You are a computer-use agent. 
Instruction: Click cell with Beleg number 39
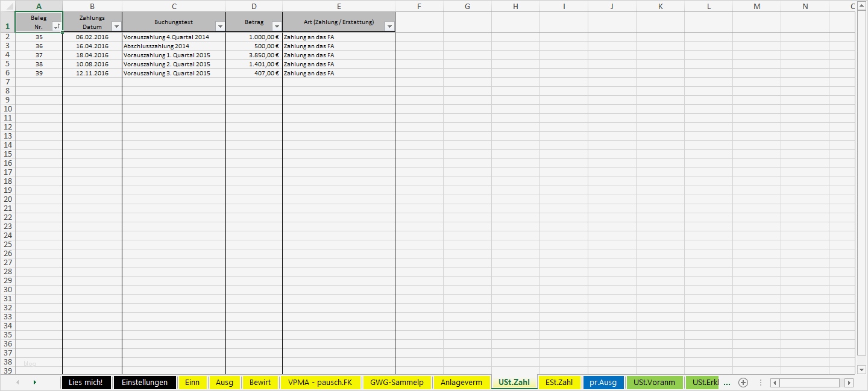pyautogui.click(x=39, y=73)
